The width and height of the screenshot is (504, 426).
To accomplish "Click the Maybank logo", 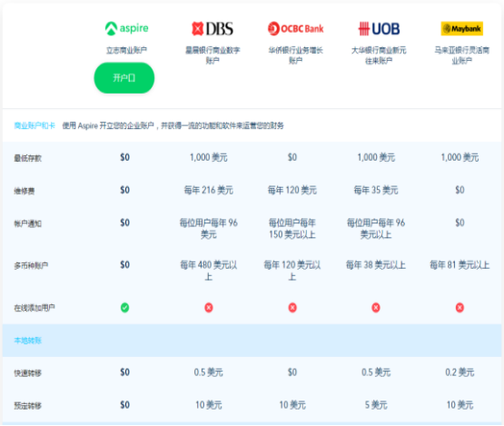I will [x=462, y=29].
